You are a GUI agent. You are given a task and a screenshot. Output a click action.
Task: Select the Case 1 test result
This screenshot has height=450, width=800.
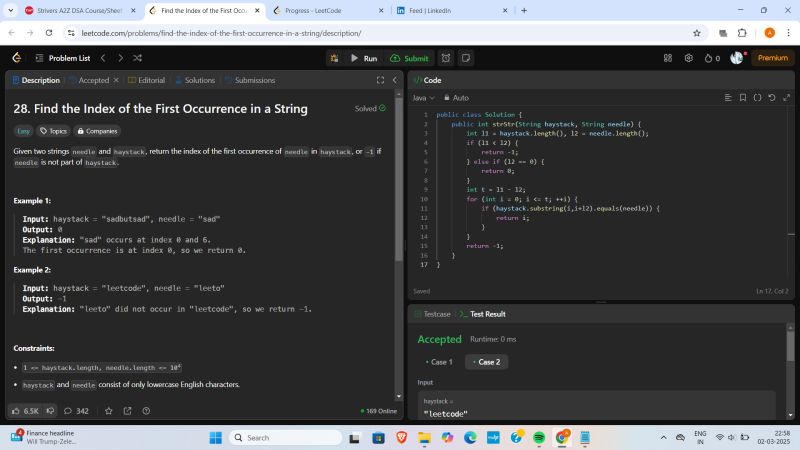tap(438, 362)
